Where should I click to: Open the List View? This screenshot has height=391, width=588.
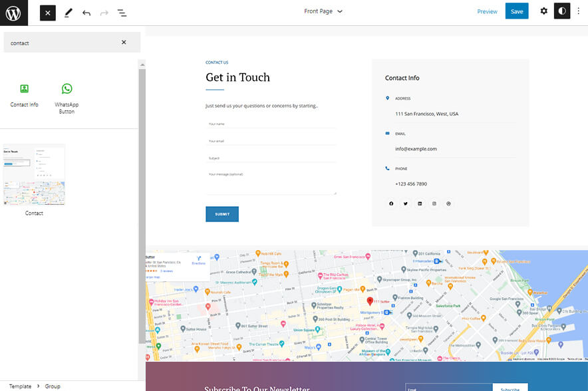click(122, 13)
